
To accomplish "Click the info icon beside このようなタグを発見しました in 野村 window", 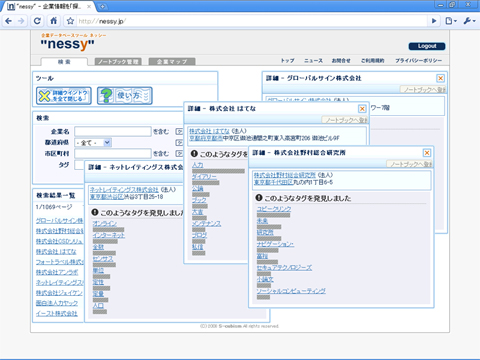I will [x=259, y=198].
